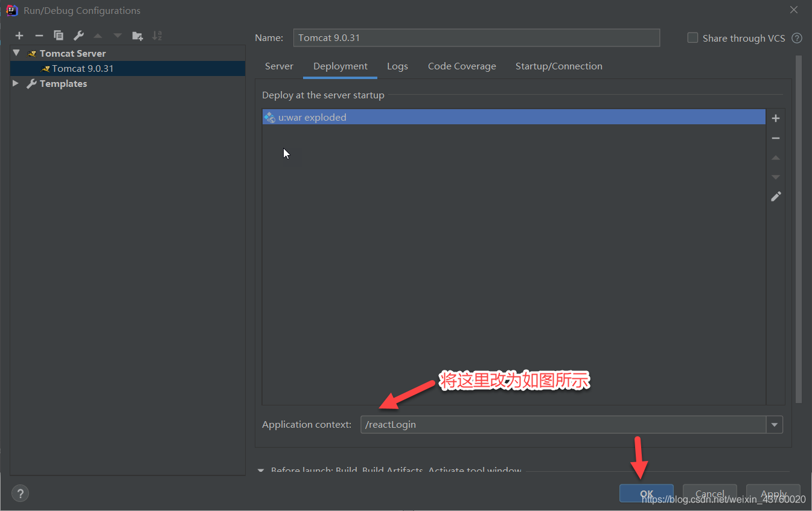The image size is (812, 511).
Task: Expand Templates tree node
Action: (x=16, y=83)
